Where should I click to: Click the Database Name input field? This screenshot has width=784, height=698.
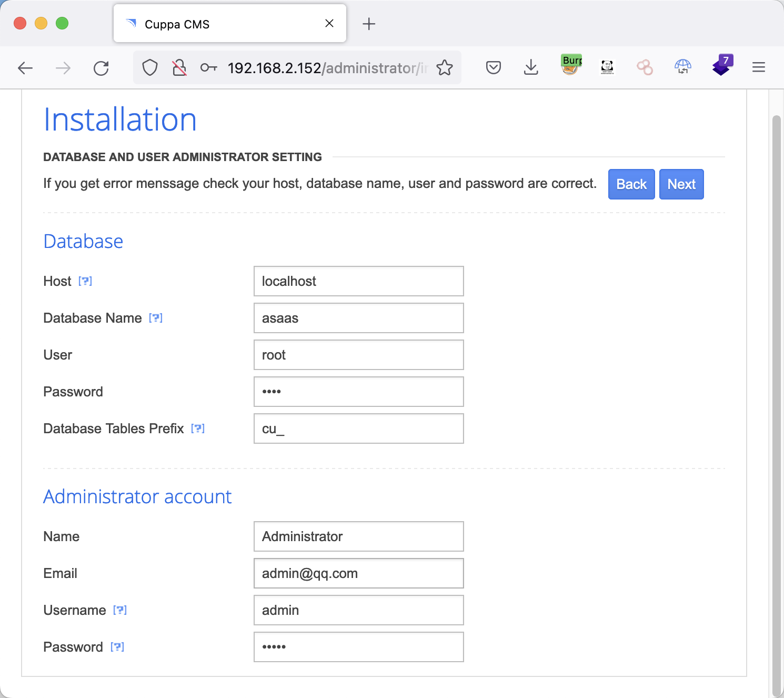point(358,318)
